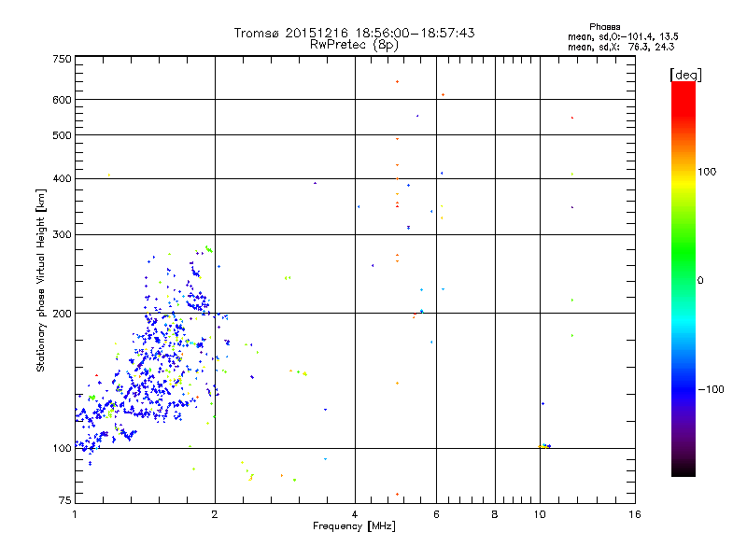747x560 pixels.
Task: Click y-axis tick label '300'
Action: coord(62,235)
